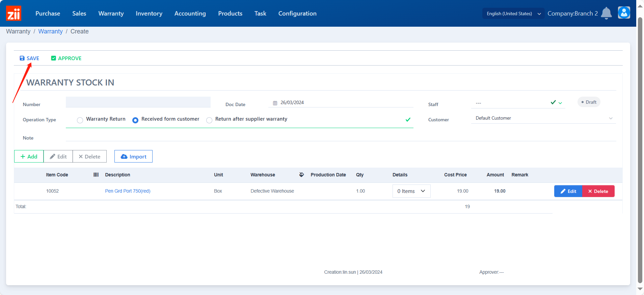Click item code cell 10052
Image resolution: width=644 pixels, height=295 pixels.
[52, 191]
